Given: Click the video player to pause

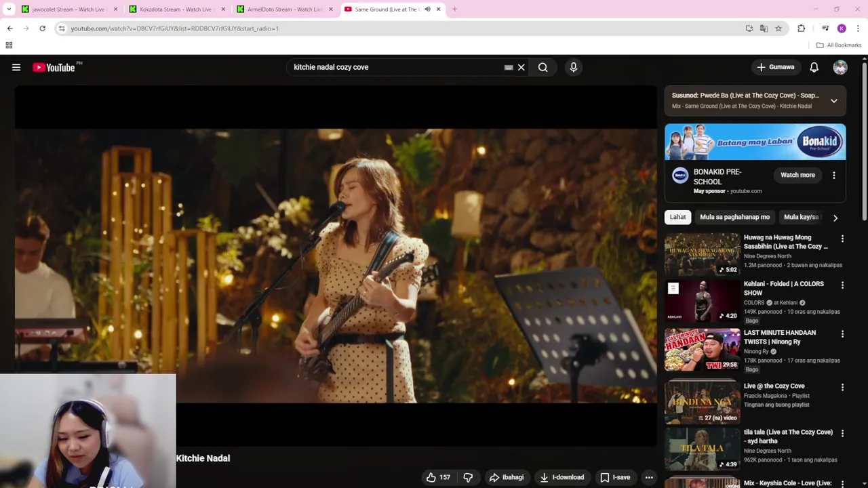Looking at the screenshot, I should 336,264.
